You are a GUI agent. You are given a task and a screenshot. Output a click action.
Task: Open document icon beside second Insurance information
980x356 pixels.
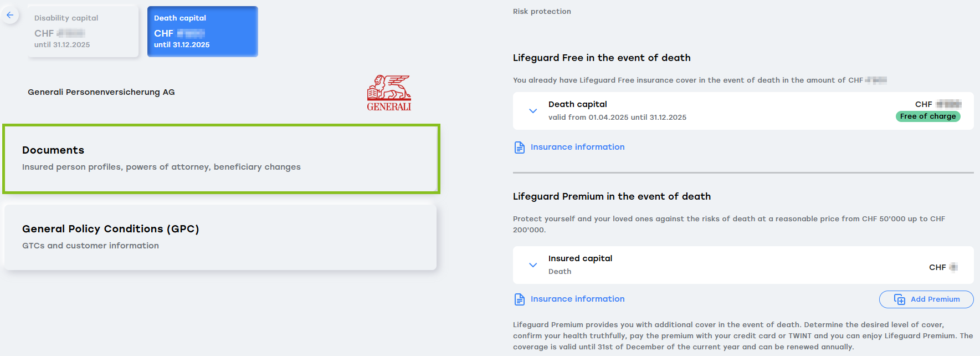point(520,299)
